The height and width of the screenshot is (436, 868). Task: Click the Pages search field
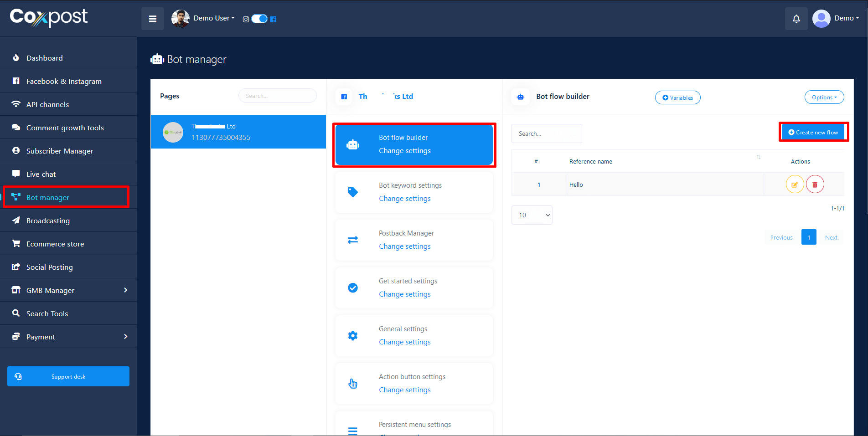pyautogui.click(x=277, y=96)
